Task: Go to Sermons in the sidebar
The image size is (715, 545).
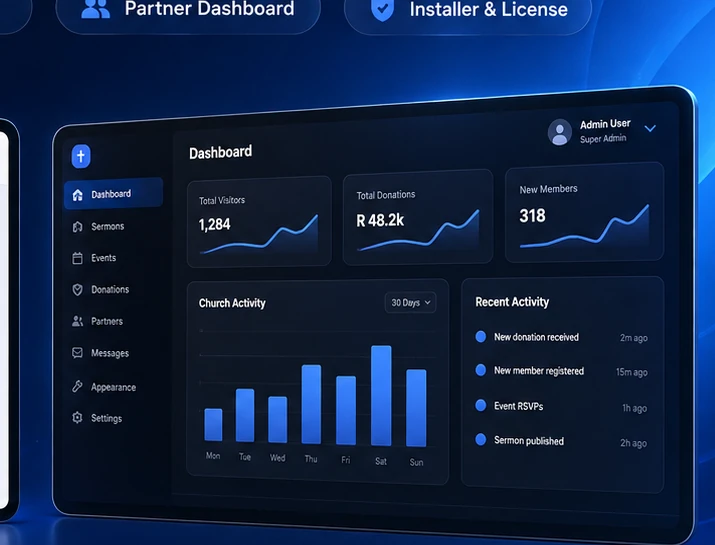Action: pyautogui.click(x=107, y=226)
